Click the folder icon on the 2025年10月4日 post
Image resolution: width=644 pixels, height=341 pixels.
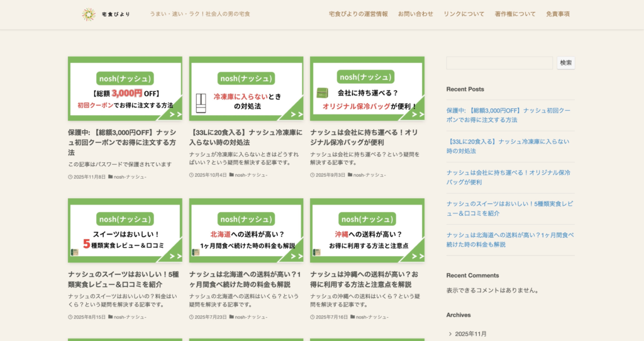231,175
